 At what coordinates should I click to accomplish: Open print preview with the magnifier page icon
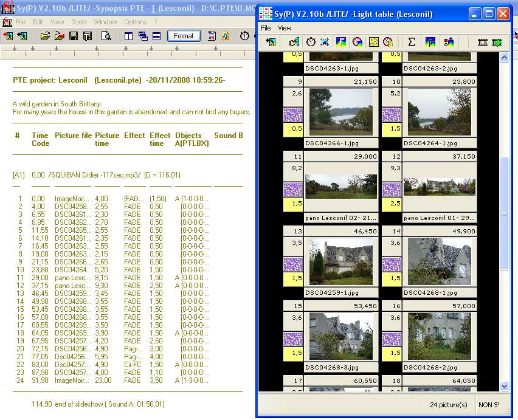(106, 36)
